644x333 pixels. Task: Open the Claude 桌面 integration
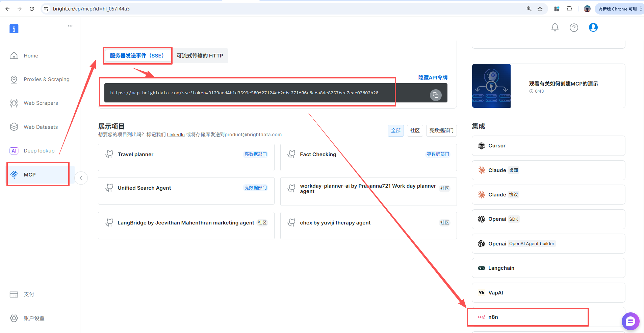pos(548,170)
